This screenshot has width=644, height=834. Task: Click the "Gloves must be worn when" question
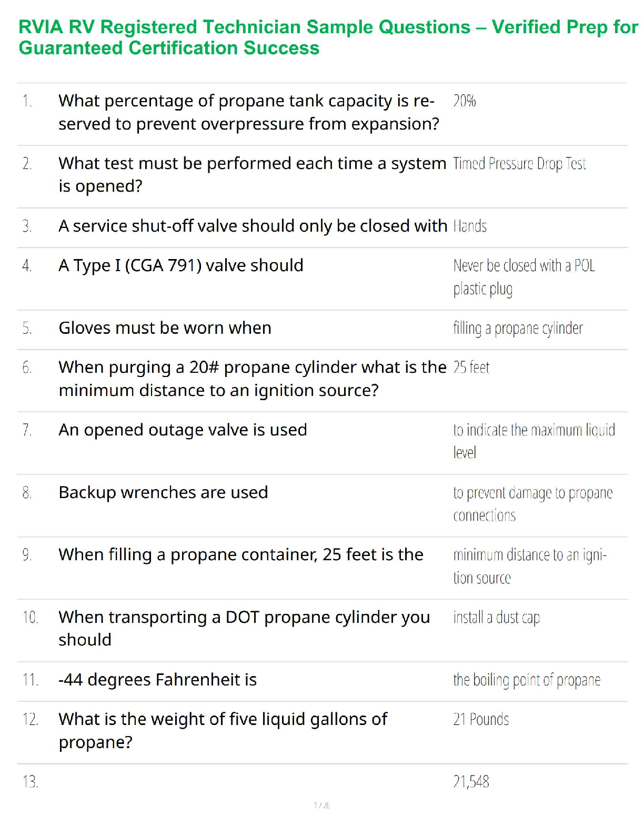165,328
